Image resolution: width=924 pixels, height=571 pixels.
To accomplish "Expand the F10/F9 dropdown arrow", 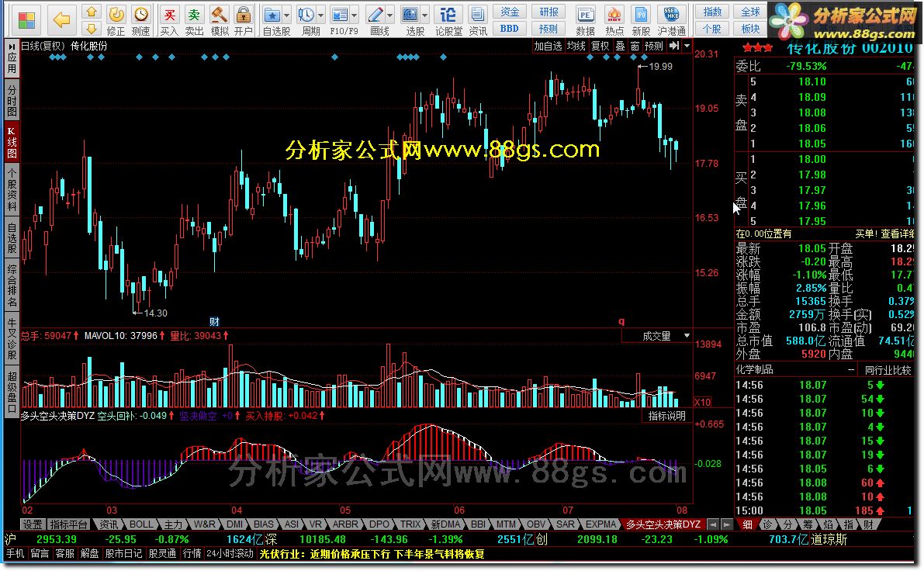I will click(354, 16).
